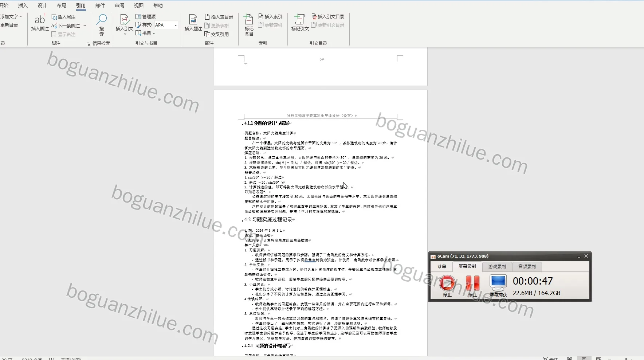Open the View (视图) ribbon tab

(x=139, y=5)
